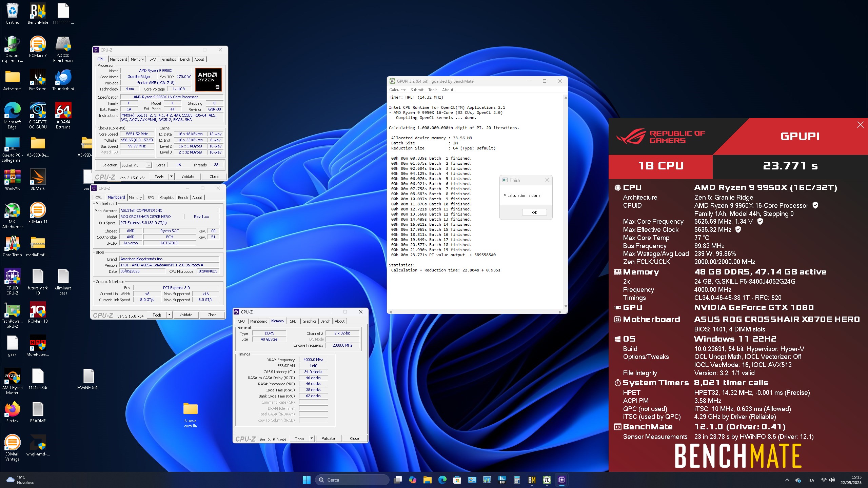868x488 pixels.
Task: Click GPUPI pi icon in taskbar
Action: click(x=547, y=480)
